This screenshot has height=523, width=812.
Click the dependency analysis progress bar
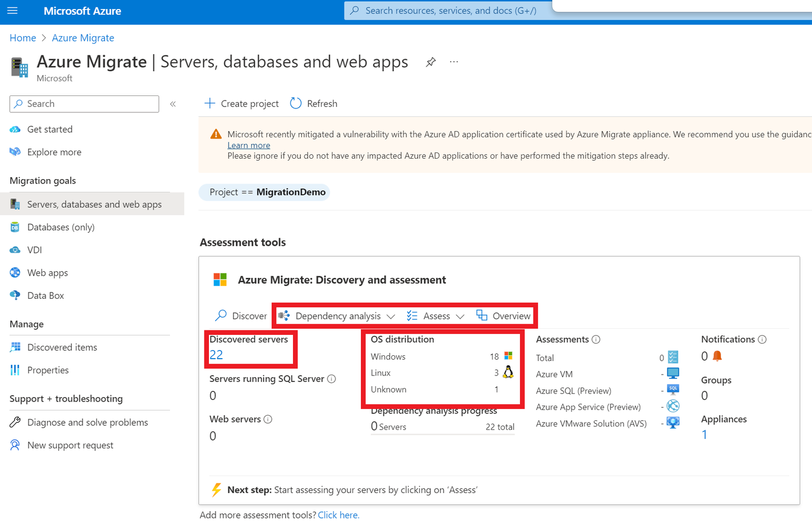[x=443, y=434]
